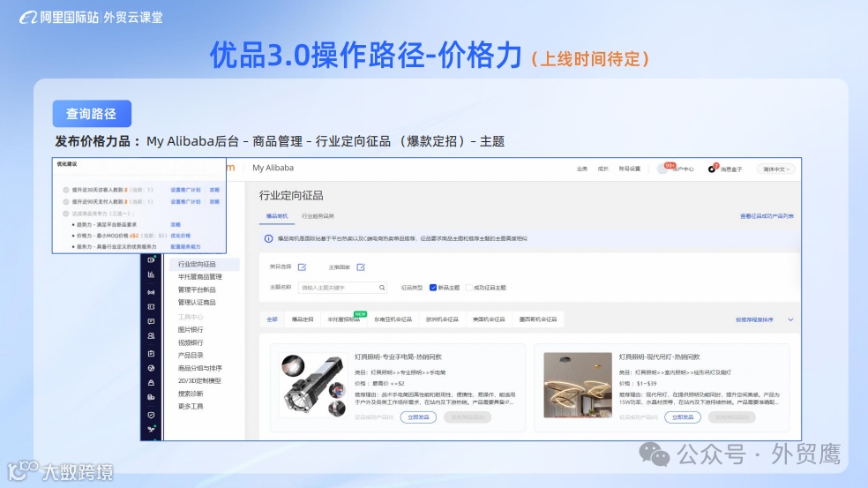Screen dimensions: 868x488
Task: Click 设置推广计划 link for 90天支付人数
Action: point(185,201)
